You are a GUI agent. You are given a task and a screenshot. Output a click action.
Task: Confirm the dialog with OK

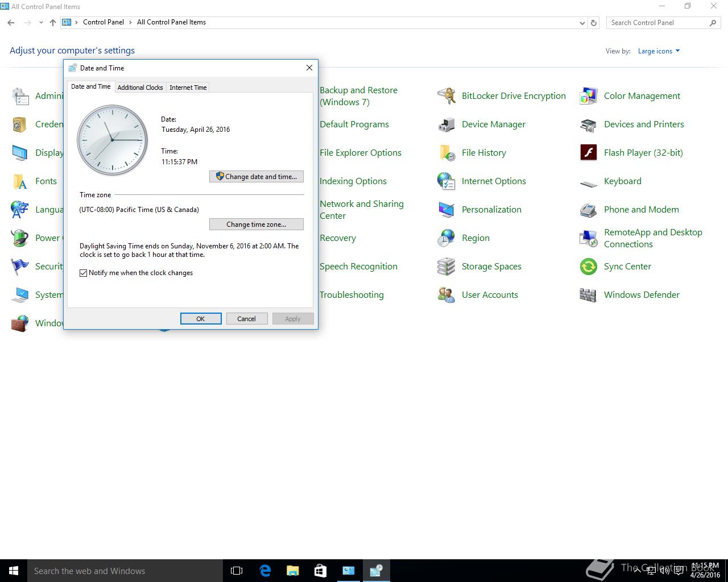201,319
